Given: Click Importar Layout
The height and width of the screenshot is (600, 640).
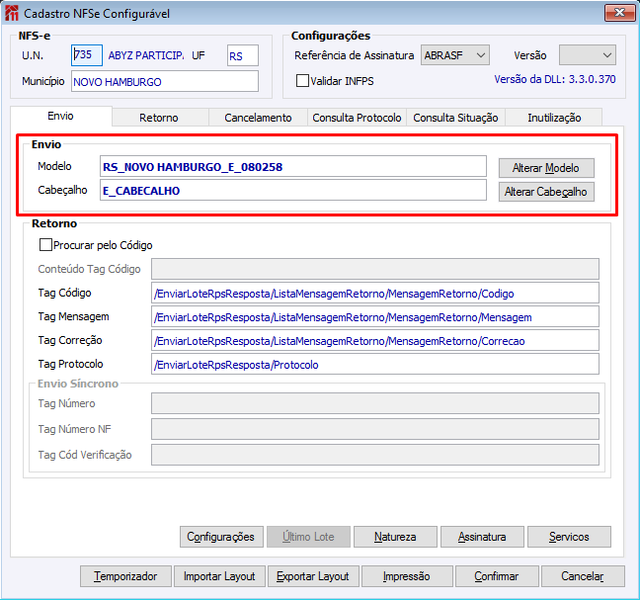Looking at the screenshot, I should pyautogui.click(x=220, y=576).
